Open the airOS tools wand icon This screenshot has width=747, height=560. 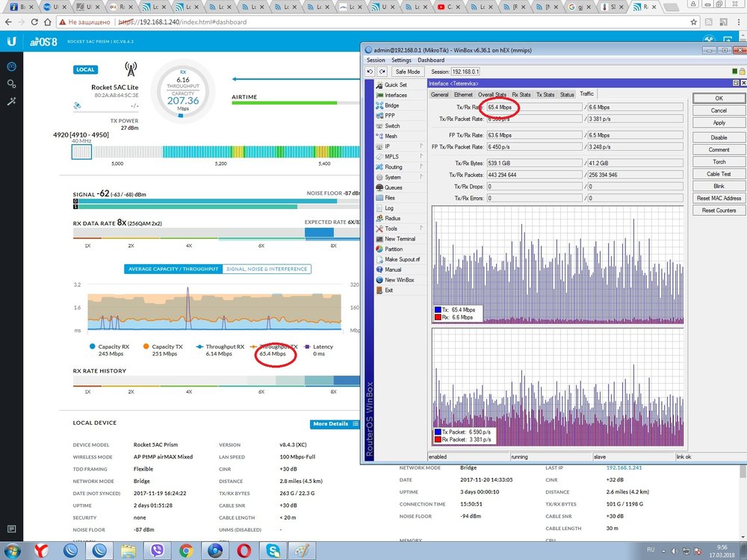pyautogui.click(x=11, y=101)
